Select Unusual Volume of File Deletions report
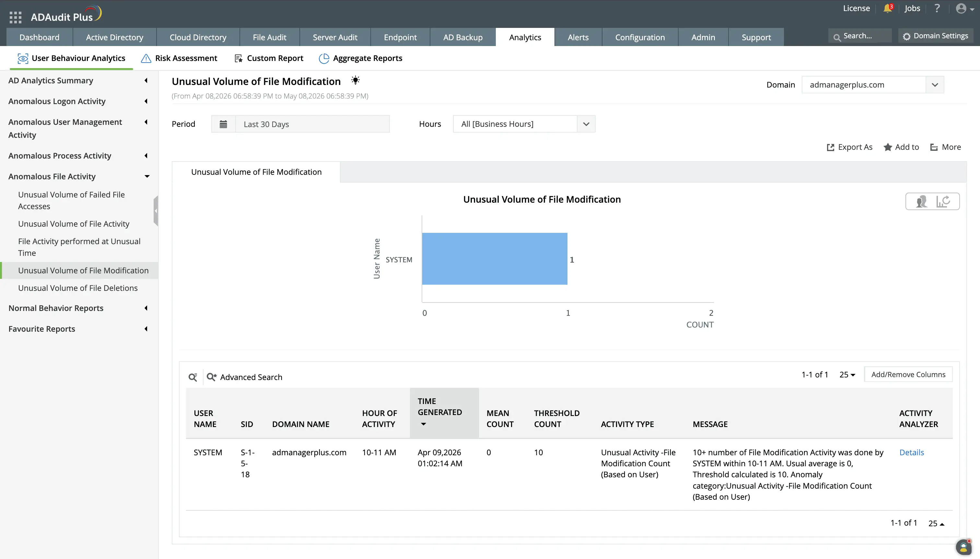The image size is (980, 559). pos(78,288)
